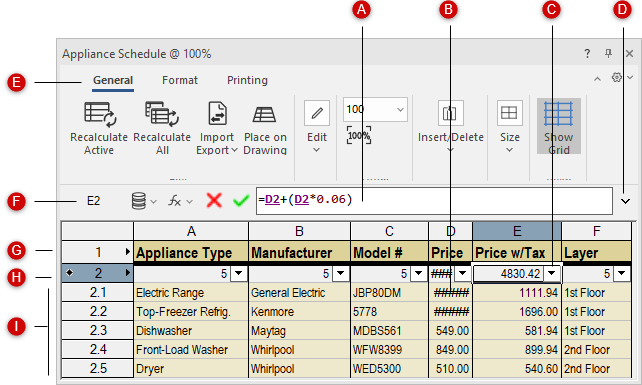Click Place on Drawing icon
This screenshot has width=642, height=385.
tap(265, 114)
